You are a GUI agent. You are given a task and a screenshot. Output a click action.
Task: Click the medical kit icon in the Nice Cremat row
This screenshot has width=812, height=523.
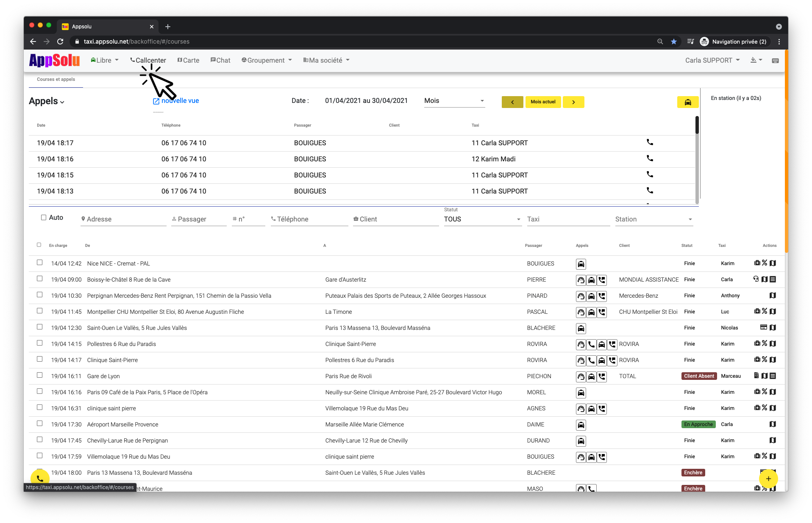(757, 263)
